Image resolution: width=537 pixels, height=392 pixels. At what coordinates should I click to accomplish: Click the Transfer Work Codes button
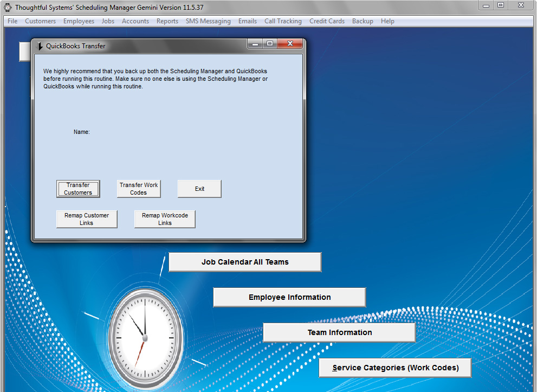pyautogui.click(x=139, y=189)
